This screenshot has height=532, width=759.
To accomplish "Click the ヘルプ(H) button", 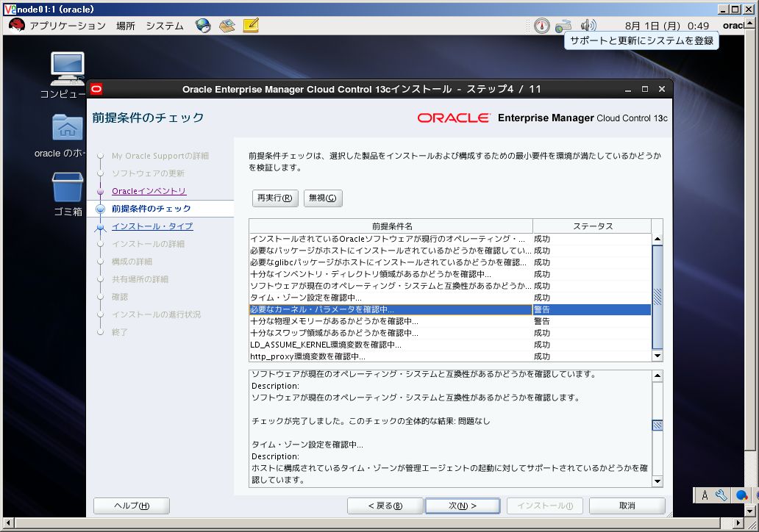I will [x=131, y=506].
